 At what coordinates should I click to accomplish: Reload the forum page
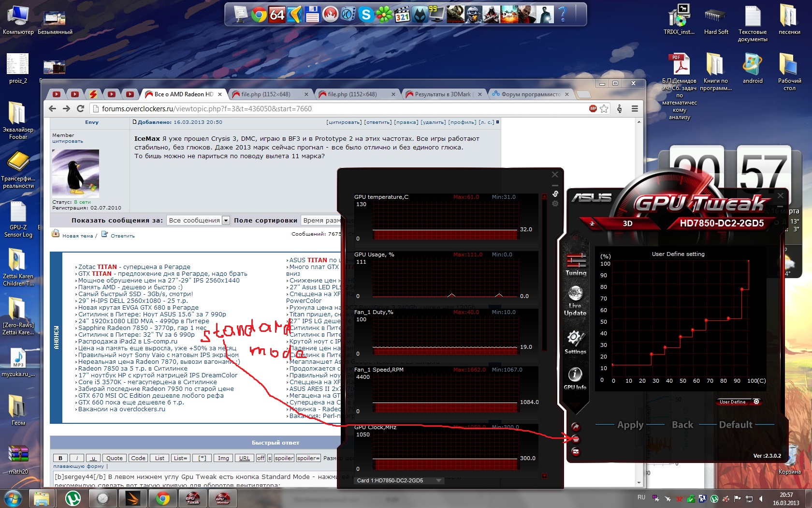pos(81,109)
